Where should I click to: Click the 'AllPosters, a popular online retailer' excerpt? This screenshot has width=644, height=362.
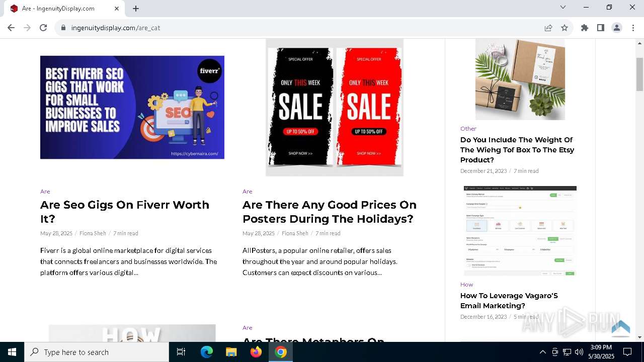point(320,261)
